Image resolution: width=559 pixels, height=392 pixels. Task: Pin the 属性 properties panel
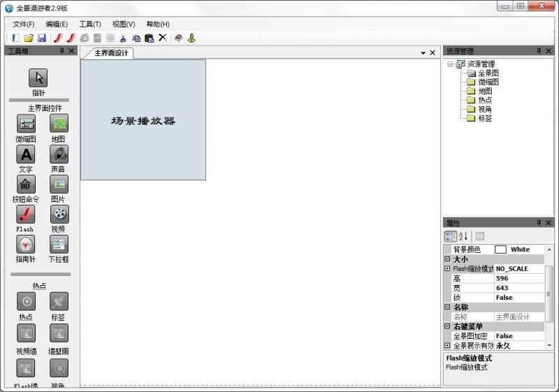[539, 223]
